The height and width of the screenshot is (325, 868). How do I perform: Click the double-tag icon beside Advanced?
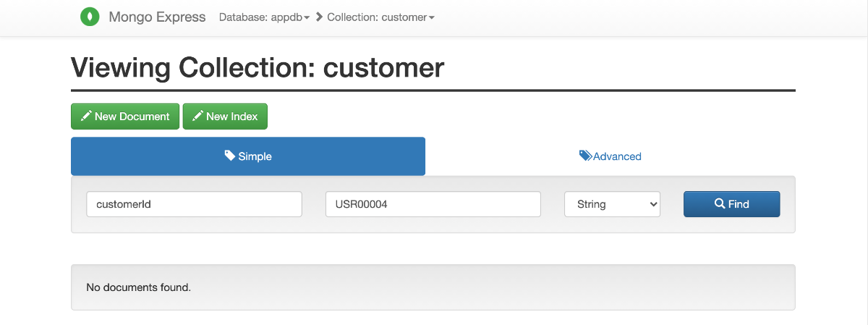point(586,156)
